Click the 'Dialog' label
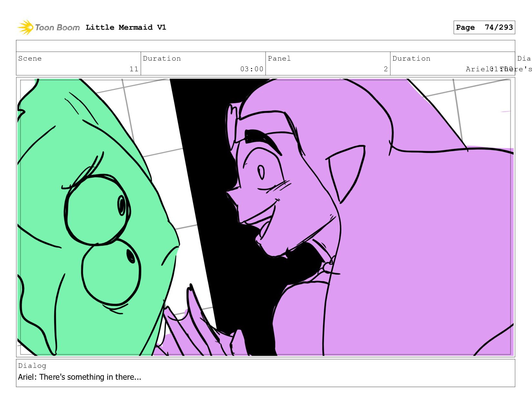This screenshot has height=411, width=532. pyautogui.click(x=32, y=366)
